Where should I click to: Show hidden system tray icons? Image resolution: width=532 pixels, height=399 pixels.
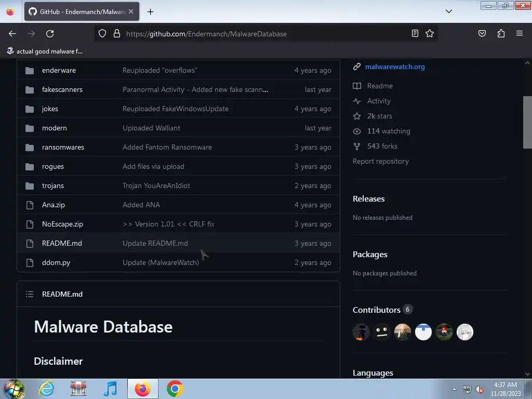(x=454, y=389)
